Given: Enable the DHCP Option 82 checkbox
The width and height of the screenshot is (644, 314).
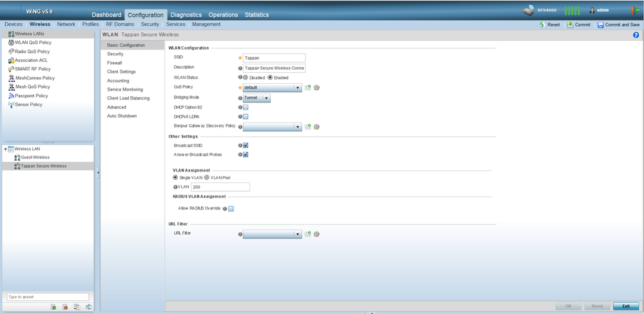Looking at the screenshot, I should pyautogui.click(x=246, y=107).
